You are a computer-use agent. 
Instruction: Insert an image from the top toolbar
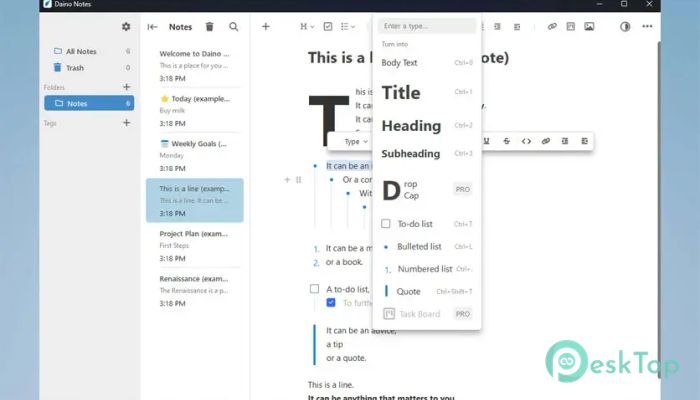click(x=589, y=27)
